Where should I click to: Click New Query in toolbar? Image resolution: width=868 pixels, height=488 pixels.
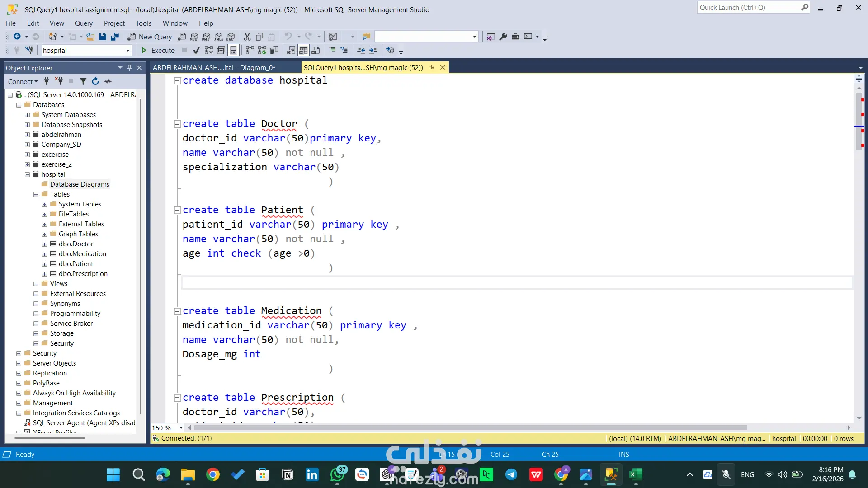click(x=150, y=37)
